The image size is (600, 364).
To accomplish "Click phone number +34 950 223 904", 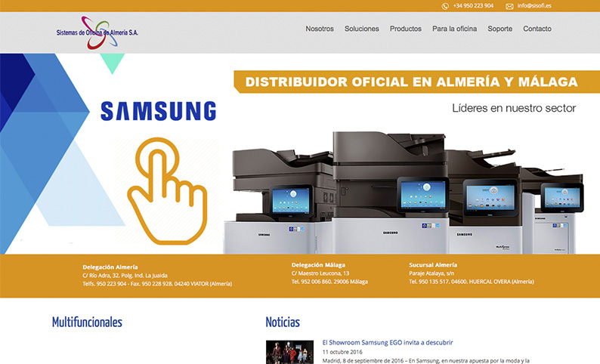I will tap(473, 6).
